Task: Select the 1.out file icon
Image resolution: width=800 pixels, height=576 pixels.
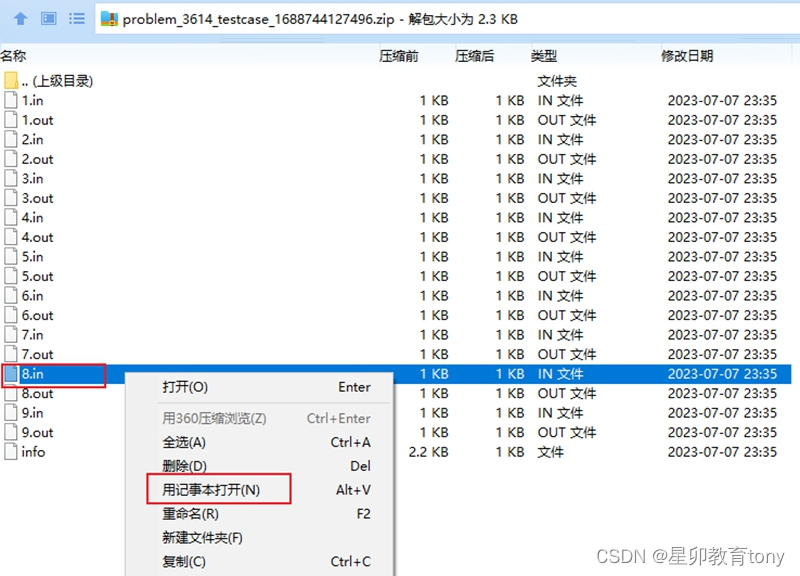Action: click(x=11, y=119)
